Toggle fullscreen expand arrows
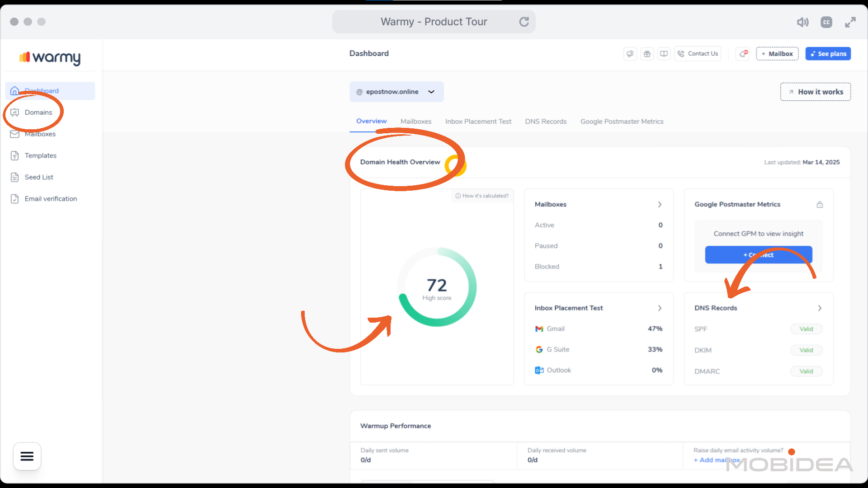The image size is (868, 488). 850,22
